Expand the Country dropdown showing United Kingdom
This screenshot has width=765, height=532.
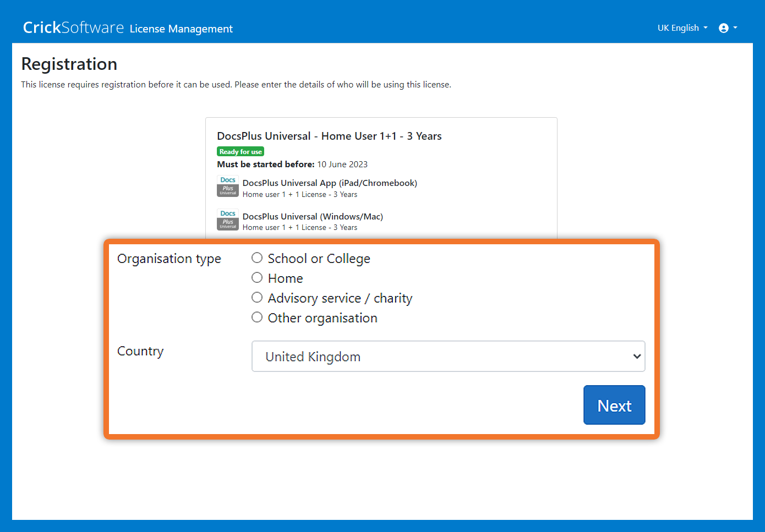pyautogui.click(x=448, y=357)
